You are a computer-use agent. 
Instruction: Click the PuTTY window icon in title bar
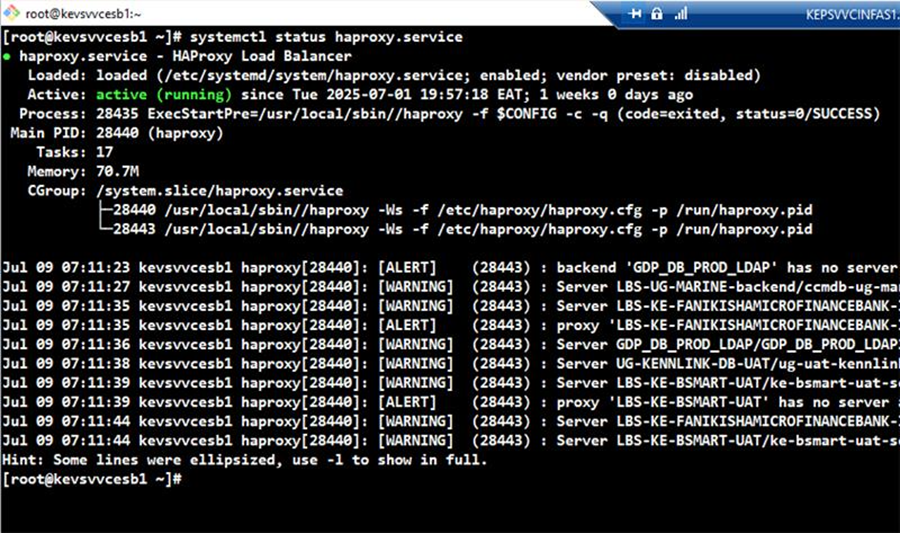pos(11,13)
